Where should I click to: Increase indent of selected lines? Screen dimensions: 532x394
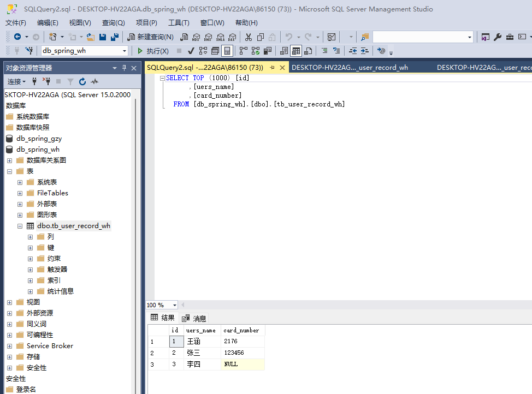(x=365, y=51)
